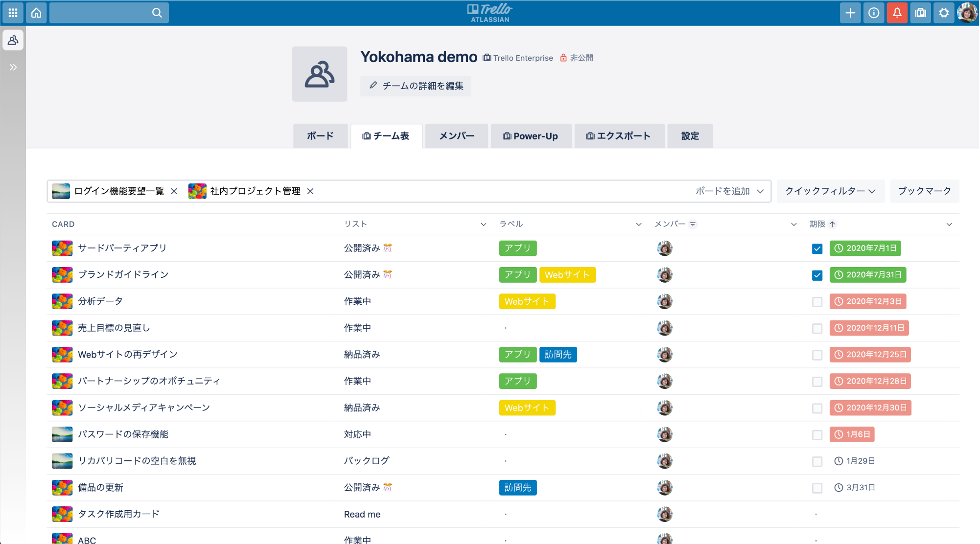Open the リスト column dropdown arrow
This screenshot has height=544, width=980.
pos(484,225)
